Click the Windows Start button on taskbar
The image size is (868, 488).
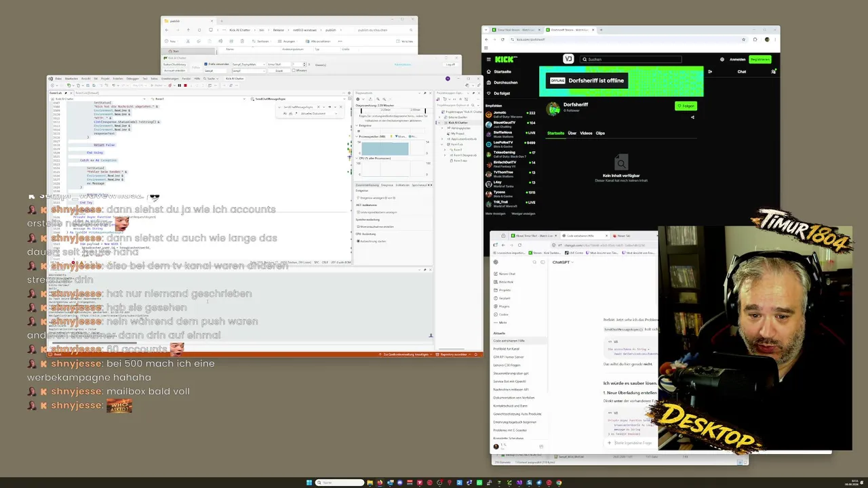coord(309,483)
